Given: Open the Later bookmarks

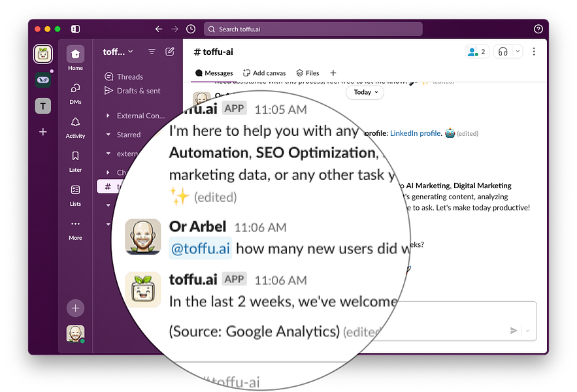Looking at the screenshot, I should (75, 161).
